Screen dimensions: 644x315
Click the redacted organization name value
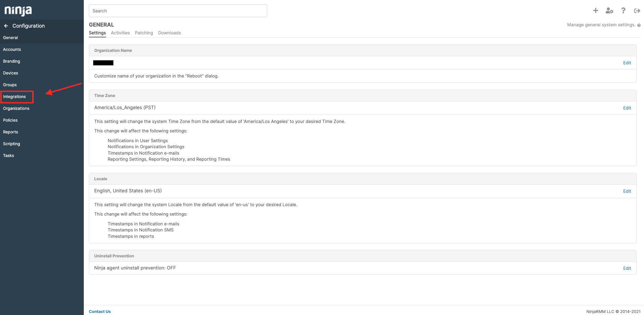[x=103, y=63]
